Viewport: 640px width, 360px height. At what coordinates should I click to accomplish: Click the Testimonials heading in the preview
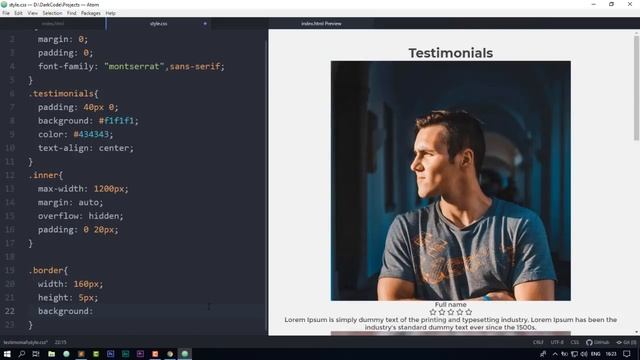pyautogui.click(x=451, y=53)
